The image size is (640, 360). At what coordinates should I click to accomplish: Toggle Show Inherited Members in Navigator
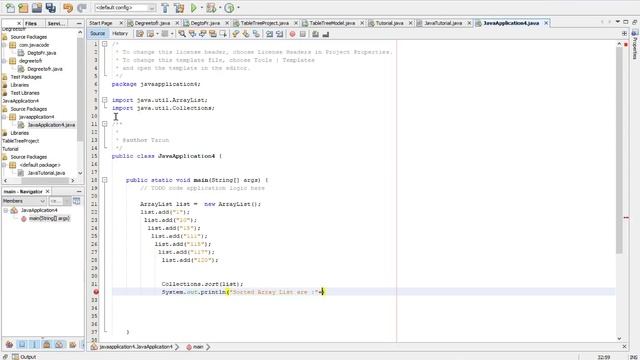[9, 345]
